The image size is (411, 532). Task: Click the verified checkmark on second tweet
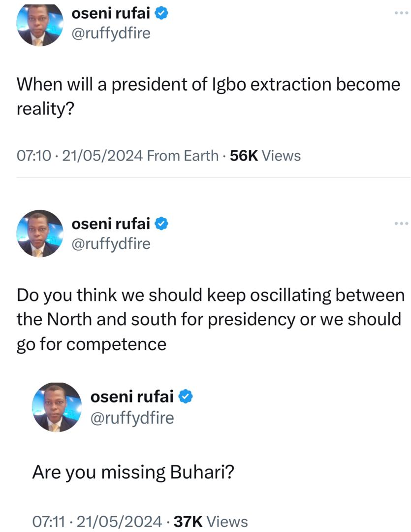pos(160,223)
